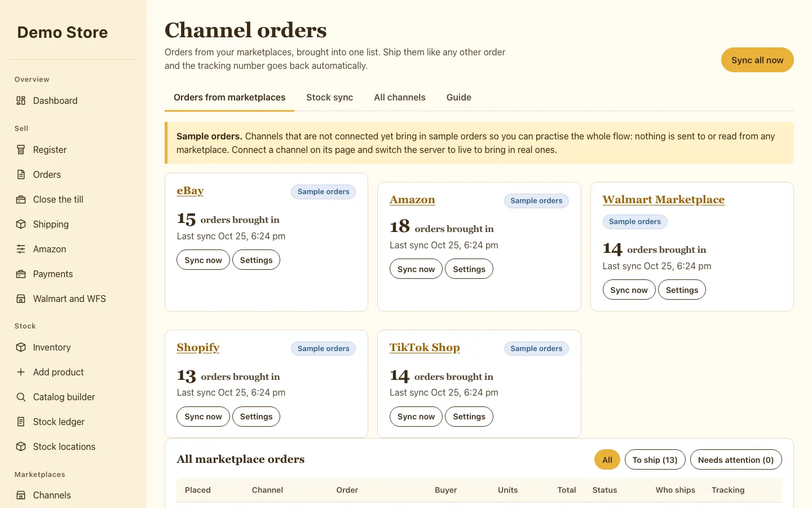The height and width of the screenshot is (508, 812).
Task: Open the eBay channel link
Action: point(190,191)
